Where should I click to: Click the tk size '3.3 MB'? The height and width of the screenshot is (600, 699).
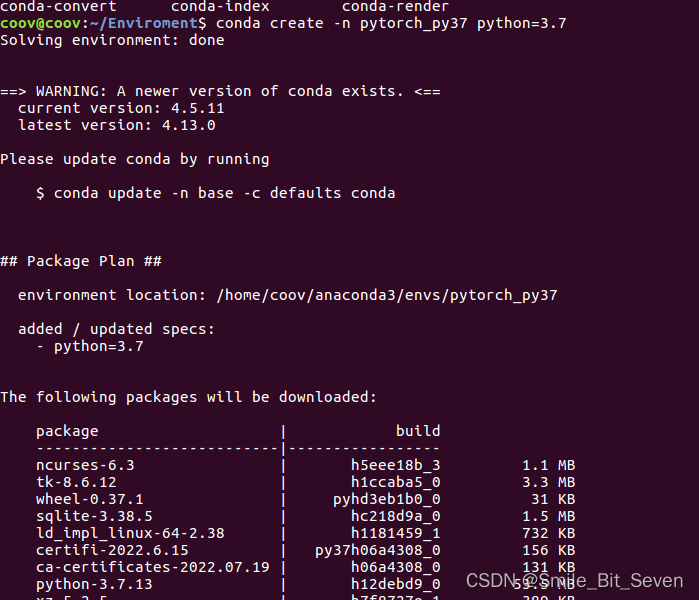[549, 482]
